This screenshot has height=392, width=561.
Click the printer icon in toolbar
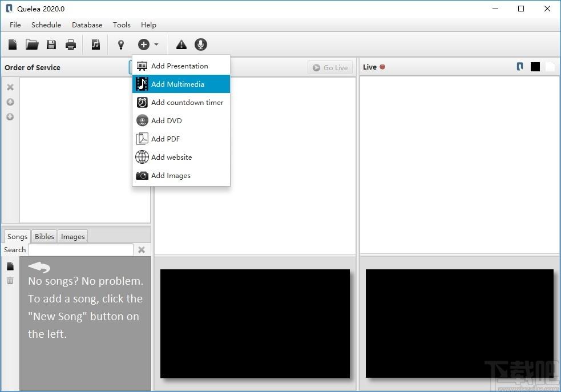point(71,45)
